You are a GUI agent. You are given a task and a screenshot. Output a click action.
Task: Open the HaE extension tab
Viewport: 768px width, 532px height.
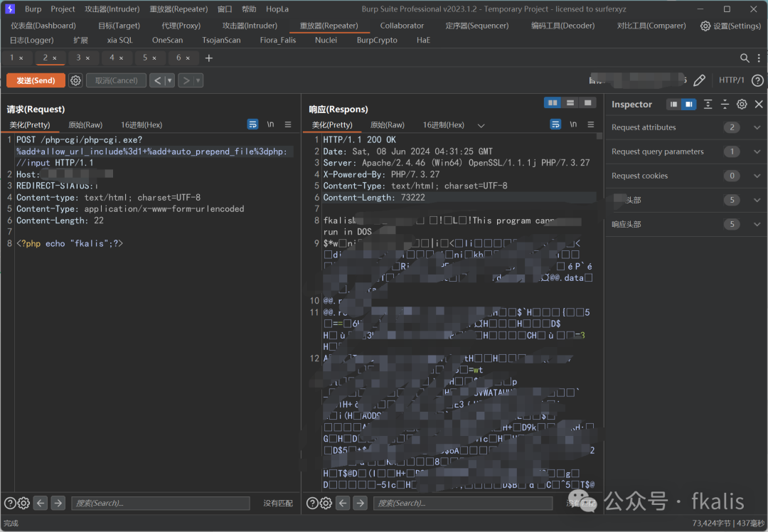[x=423, y=40]
